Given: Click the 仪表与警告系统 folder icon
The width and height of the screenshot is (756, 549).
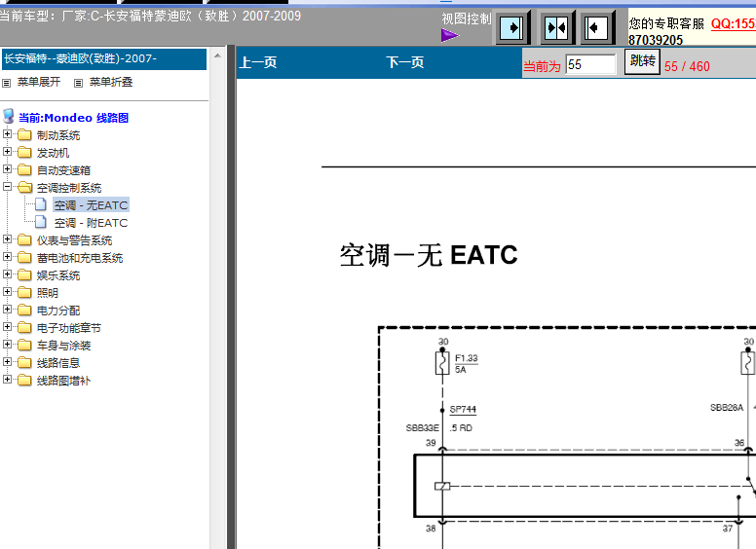Looking at the screenshot, I should 24,239.
